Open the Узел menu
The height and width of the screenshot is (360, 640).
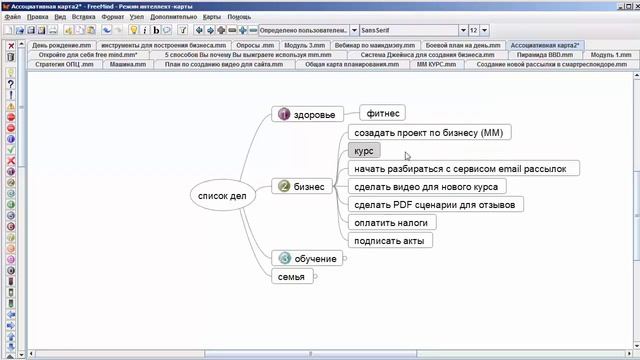[137, 17]
